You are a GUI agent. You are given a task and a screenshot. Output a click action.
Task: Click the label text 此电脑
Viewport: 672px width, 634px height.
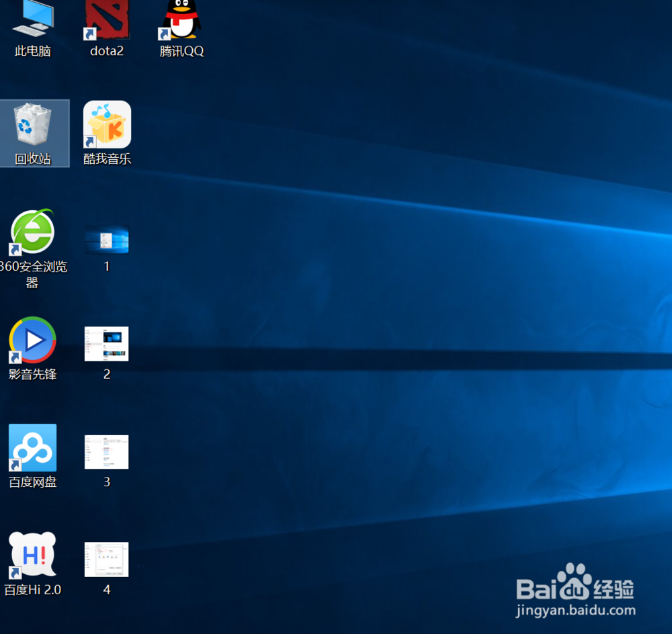click(x=32, y=51)
